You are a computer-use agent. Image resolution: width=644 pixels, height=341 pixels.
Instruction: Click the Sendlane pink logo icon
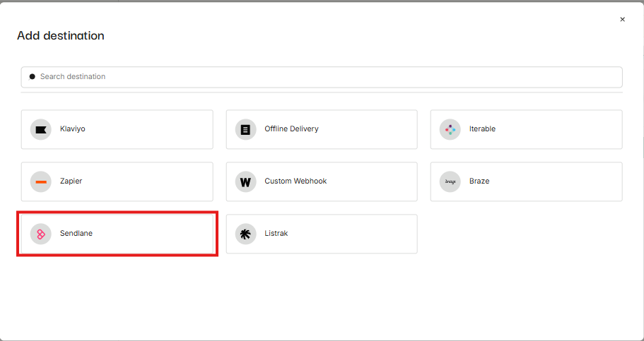pyautogui.click(x=41, y=234)
